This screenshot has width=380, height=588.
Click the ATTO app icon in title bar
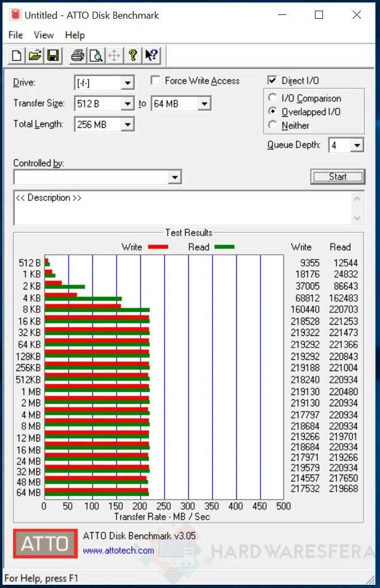15,14
